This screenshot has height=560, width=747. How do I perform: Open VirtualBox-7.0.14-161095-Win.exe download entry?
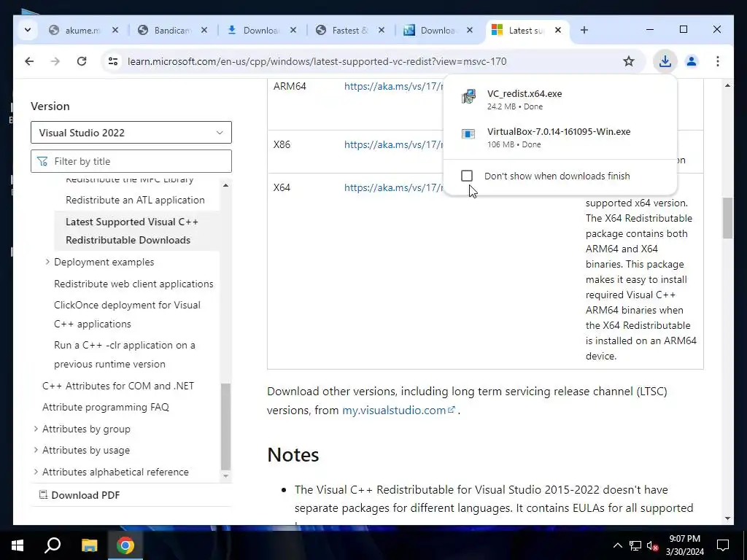[560, 137]
